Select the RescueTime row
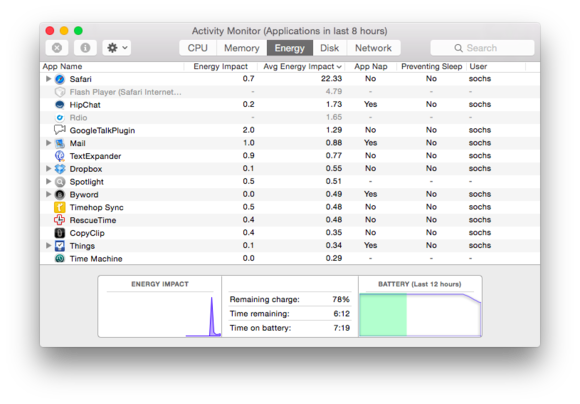580x404 pixels. pos(290,220)
